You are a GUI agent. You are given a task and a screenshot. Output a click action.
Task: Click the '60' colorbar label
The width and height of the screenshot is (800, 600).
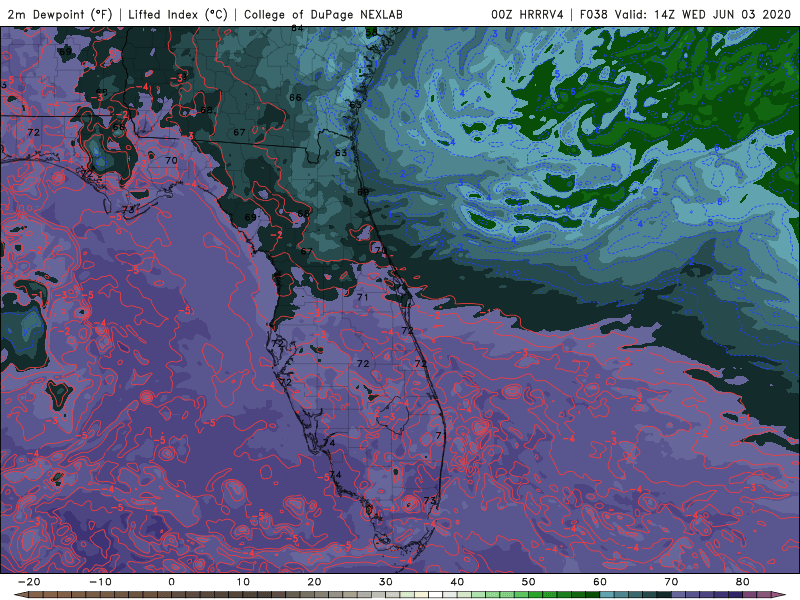tap(600, 582)
